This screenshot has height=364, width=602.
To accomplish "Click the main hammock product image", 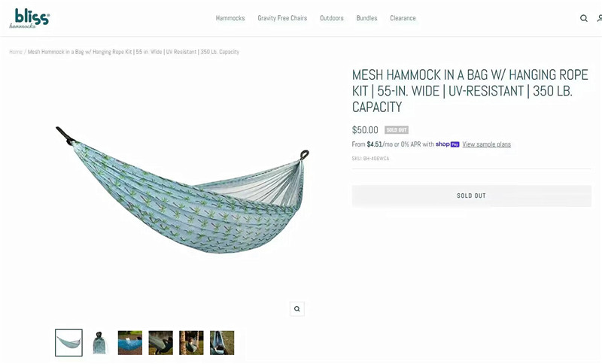I will pyautogui.click(x=182, y=190).
